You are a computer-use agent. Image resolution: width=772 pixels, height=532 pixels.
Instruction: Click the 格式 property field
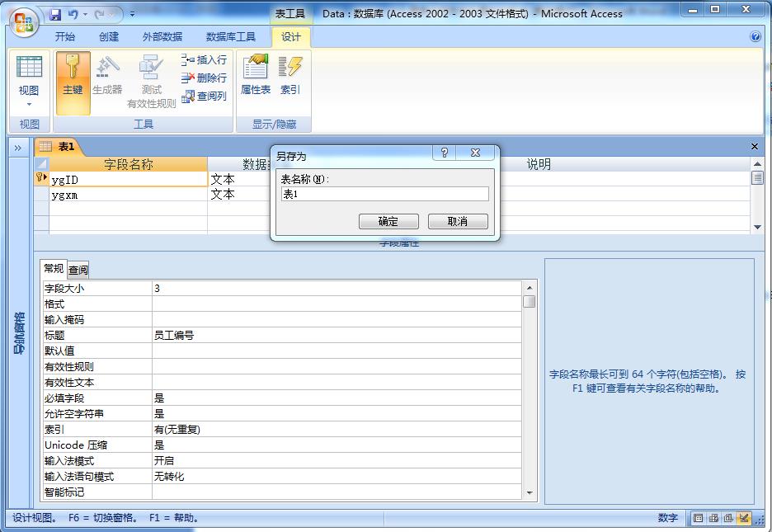point(337,304)
